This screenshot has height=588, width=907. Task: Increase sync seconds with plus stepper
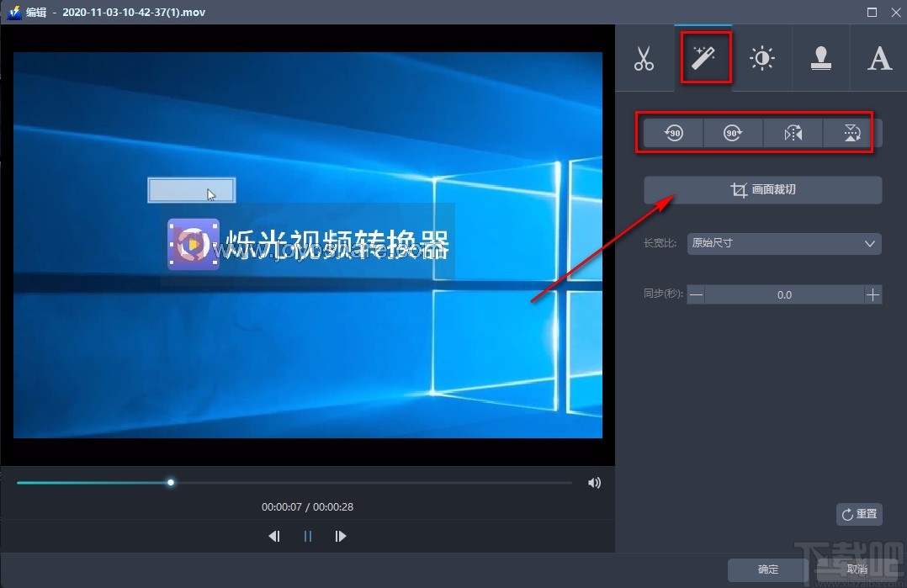coord(873,294)
